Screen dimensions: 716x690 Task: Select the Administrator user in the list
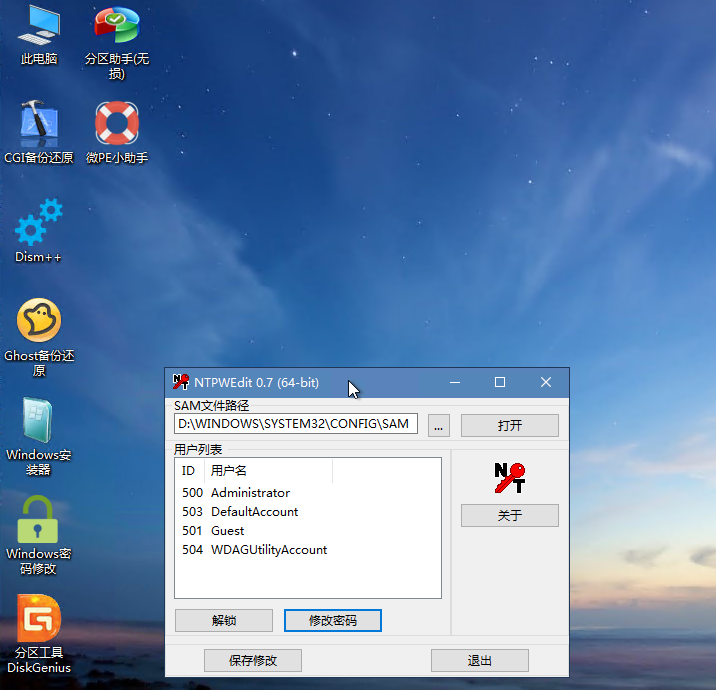pyautogui.click(x=250, y=493)
